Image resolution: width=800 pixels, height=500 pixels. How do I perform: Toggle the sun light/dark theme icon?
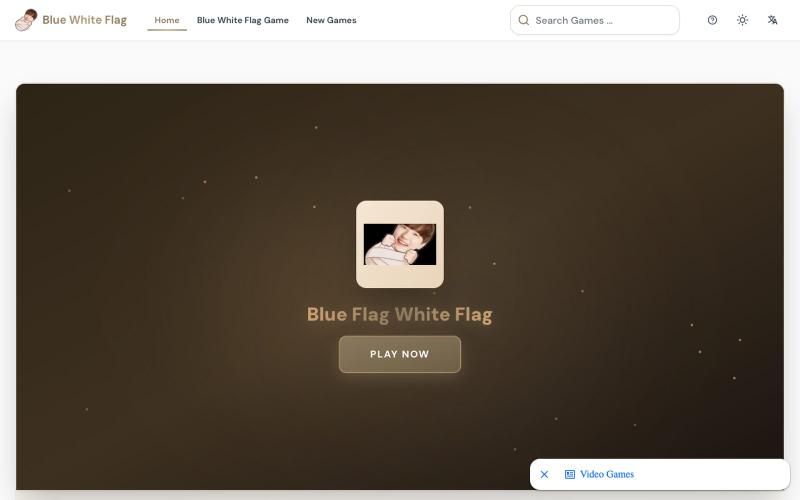click(742, 20)
